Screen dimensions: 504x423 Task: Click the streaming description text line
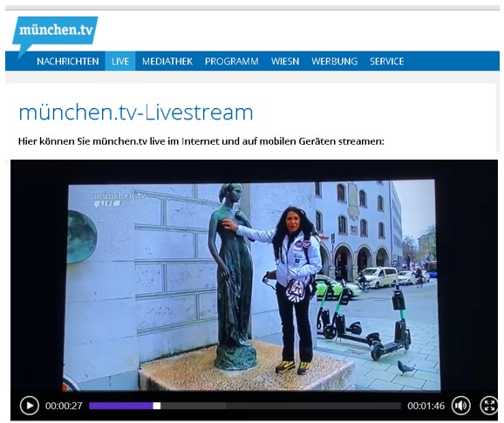[201, 141]
